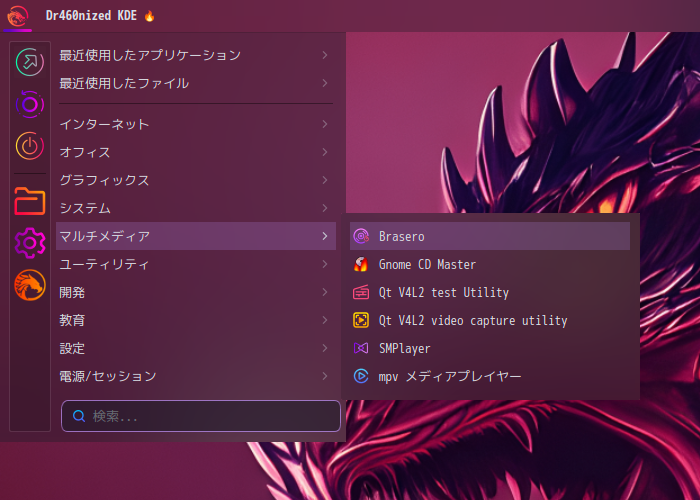Click 最近使用したアプリケーション label
The image size is (700, 500).
pos(150,55)
